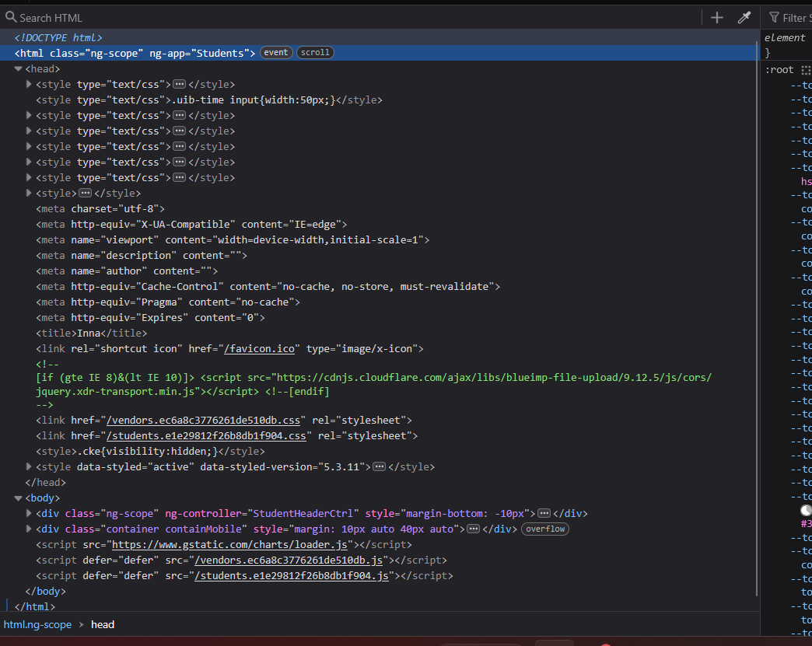Click the ellipsis badge in first style tag
The height and width of the screenshot is (646, 812).
179,84
